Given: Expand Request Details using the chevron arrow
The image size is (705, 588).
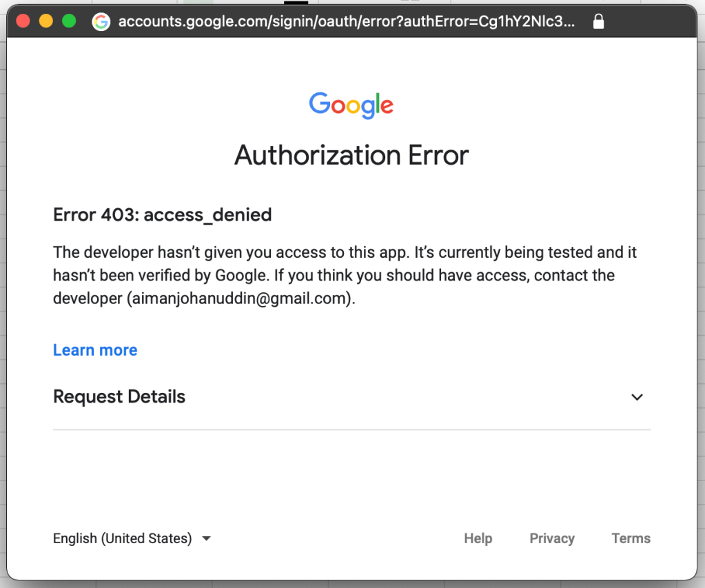Looking at the screenshot, I should click(637, 397).
